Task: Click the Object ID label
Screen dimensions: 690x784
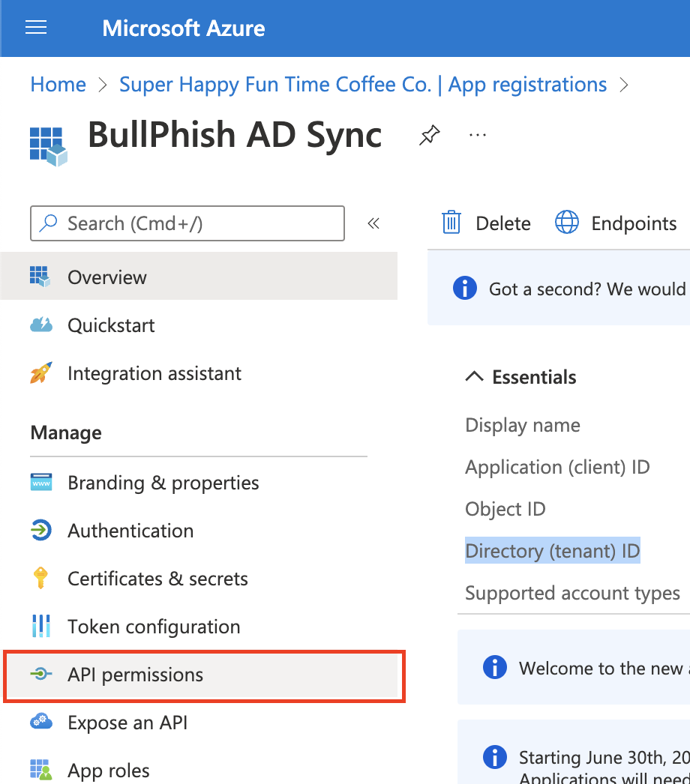Action: (x=505, y=509)
